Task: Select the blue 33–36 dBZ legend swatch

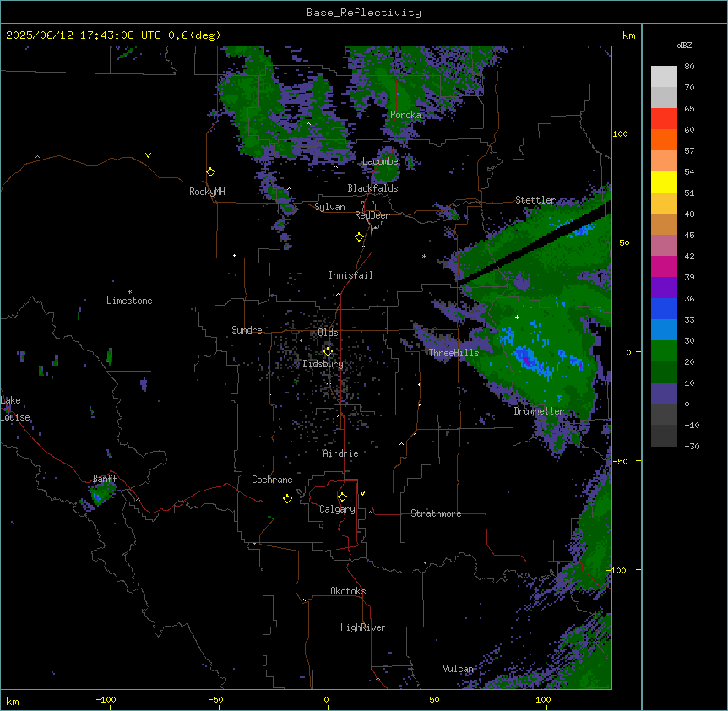Action: [664, 308]
